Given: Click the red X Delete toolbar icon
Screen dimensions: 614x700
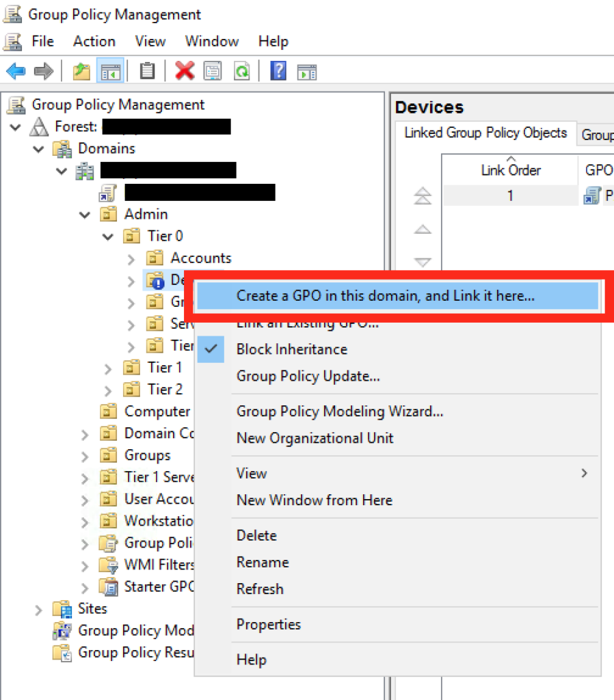Looking at the screenshot, I should click(185, 71).
